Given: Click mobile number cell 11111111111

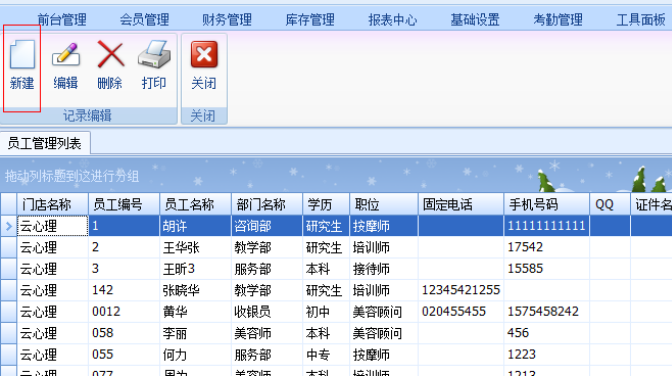Looking at the screenshot, I should click(x=546, y=226).
